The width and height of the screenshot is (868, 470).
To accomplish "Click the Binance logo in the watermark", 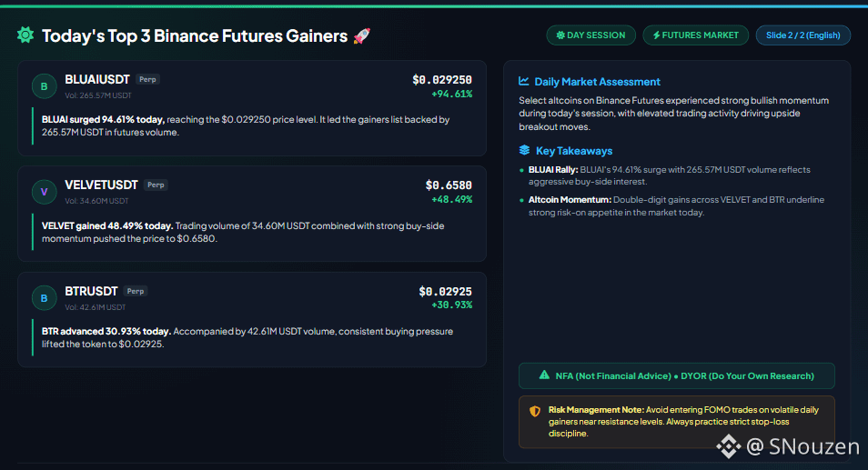I will pyautogui.click(x=729, y=445).
